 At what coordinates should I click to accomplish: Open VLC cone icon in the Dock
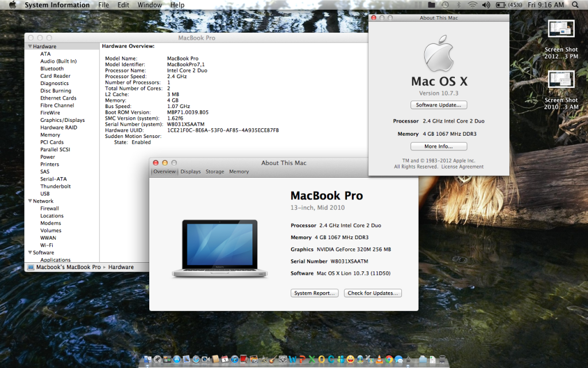click(x=379, y=359)
